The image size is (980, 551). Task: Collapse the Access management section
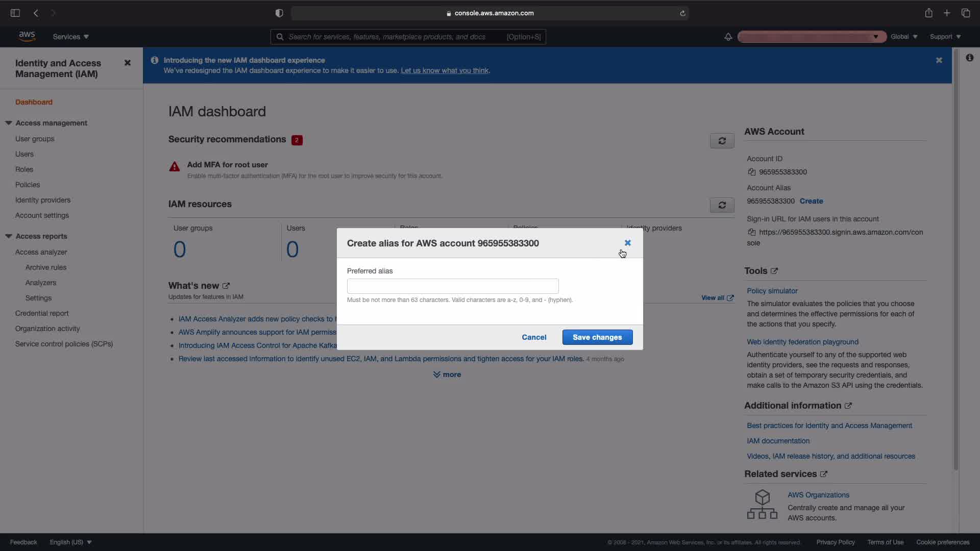[9, 123]
